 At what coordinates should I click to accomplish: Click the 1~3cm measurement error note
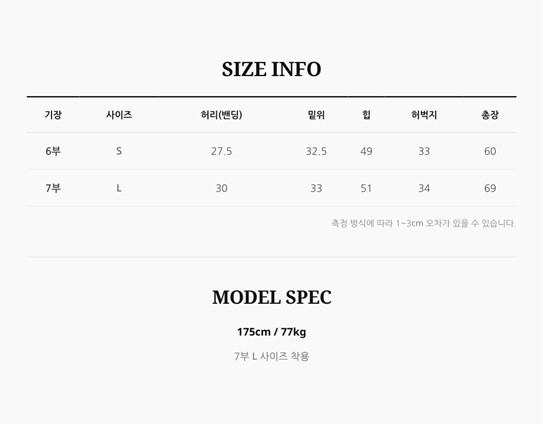[x=424, y=223]
